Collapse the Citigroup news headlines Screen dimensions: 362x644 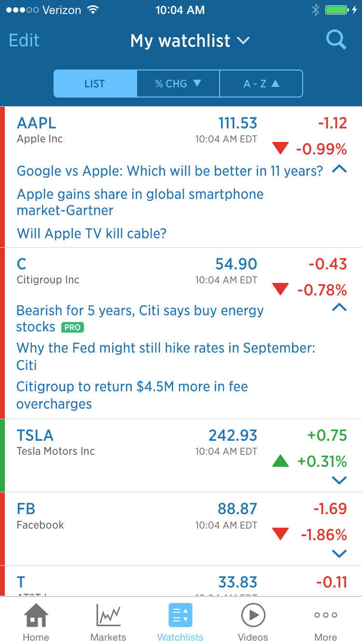coord(339,307)
